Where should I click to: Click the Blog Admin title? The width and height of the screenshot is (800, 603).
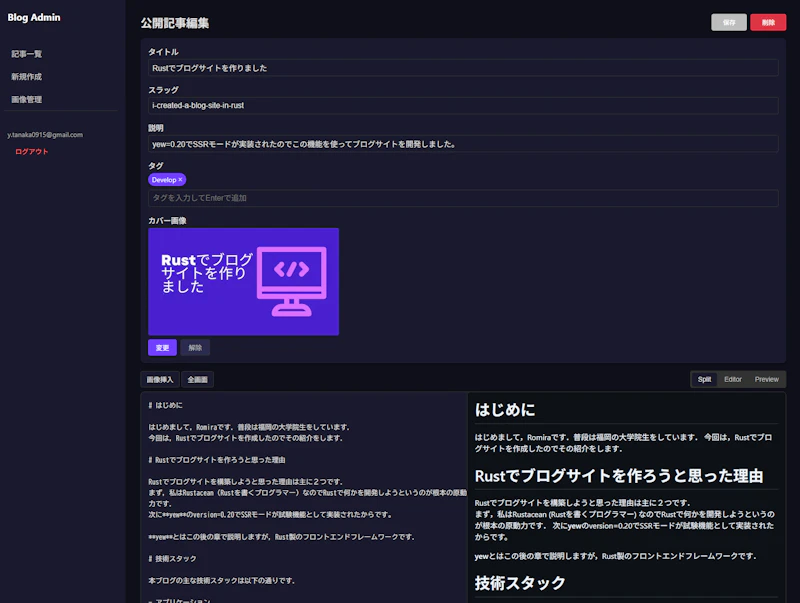click(34, 17)
